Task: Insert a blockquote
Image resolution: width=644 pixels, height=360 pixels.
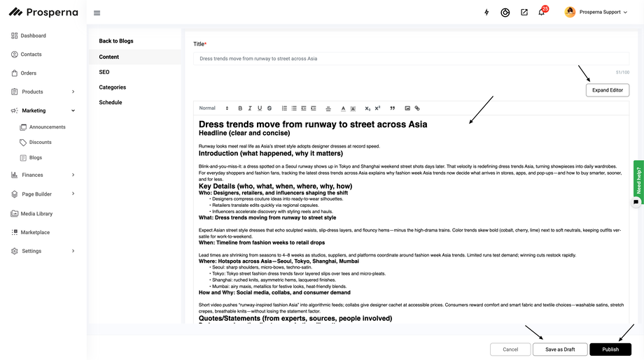Action: (392, 108)
